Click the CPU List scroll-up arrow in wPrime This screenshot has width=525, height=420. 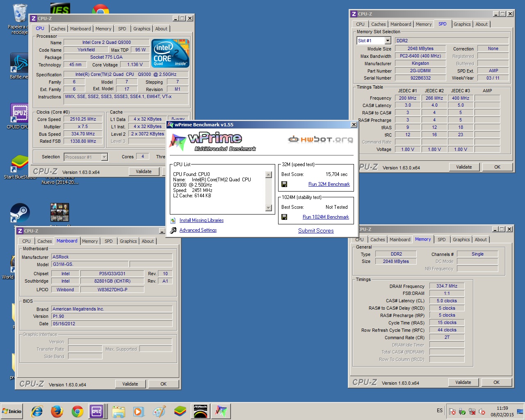pyautogui.click(x=269, y=175)
